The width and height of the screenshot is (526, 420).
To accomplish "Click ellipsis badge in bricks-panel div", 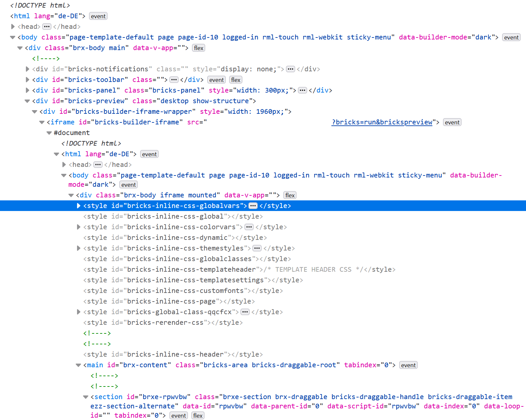I will [x=303, y=90].
